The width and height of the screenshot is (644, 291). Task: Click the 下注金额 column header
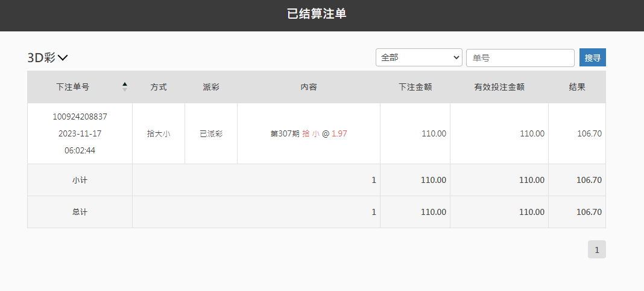coord(415,87)
